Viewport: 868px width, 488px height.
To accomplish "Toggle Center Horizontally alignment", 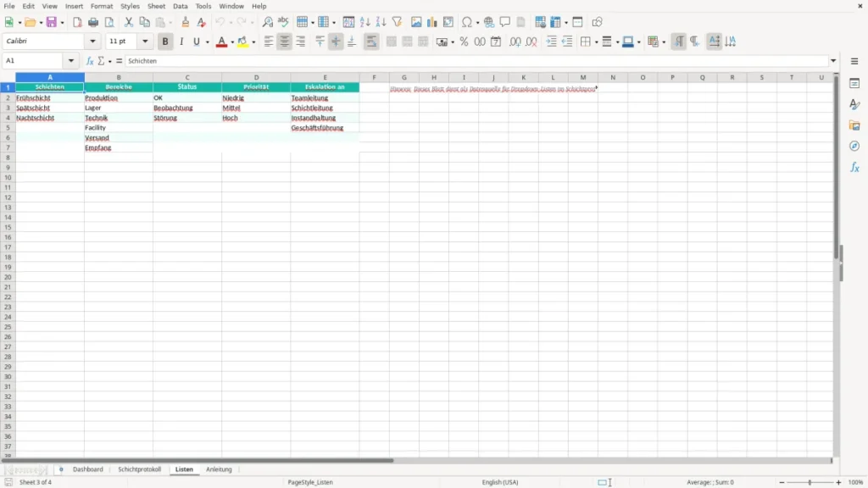I will click(285, 42).
